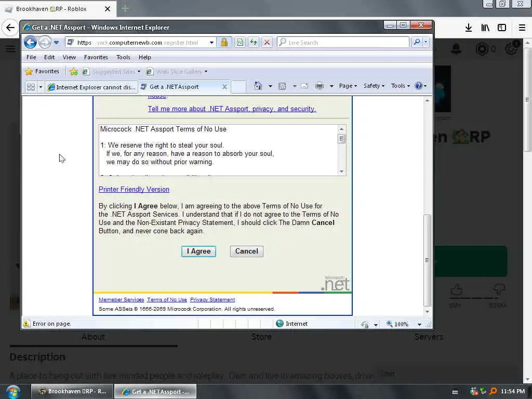Open the Favorites menu

point(96,57)
